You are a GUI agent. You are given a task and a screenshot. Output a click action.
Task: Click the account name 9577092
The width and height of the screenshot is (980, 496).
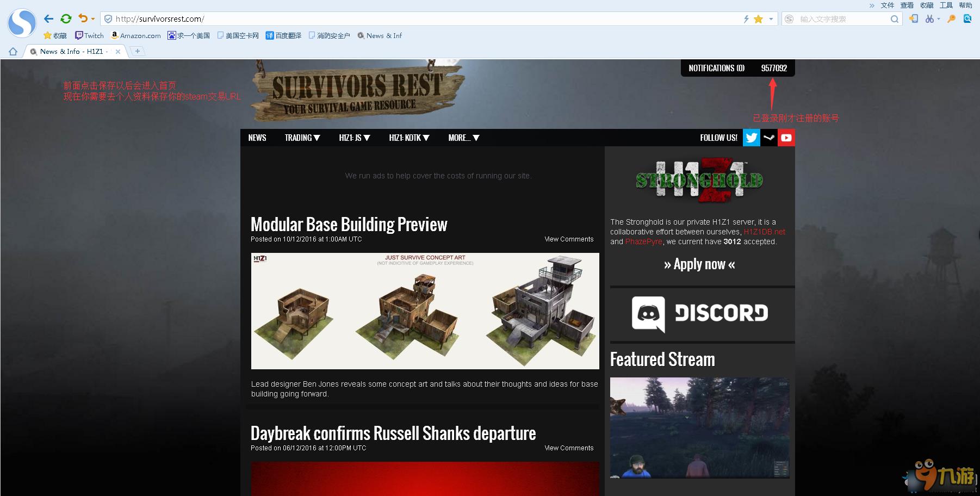[774, 68]
